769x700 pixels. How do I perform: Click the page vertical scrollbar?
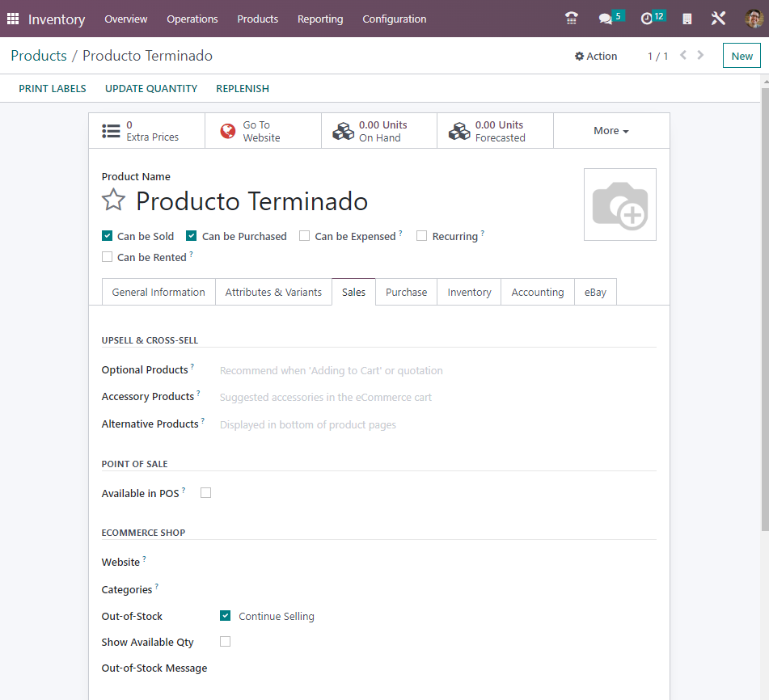pyautogui.click(x=764, y=307)
